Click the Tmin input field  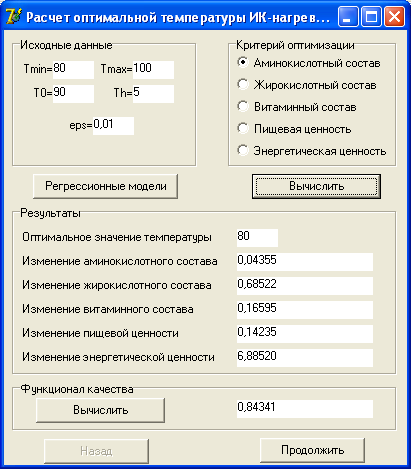(73, 69)
